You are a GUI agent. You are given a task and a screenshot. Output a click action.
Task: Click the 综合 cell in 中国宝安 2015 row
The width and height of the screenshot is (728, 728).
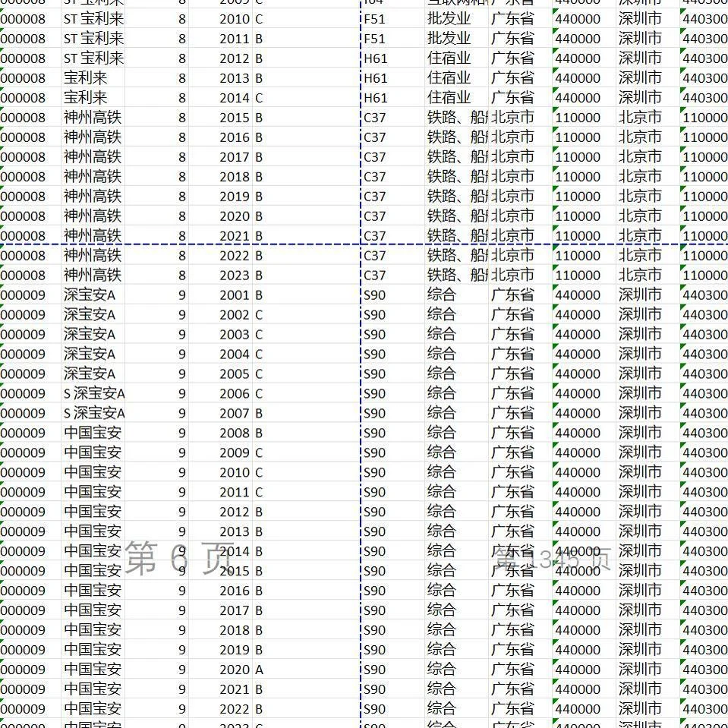(457, 571)
